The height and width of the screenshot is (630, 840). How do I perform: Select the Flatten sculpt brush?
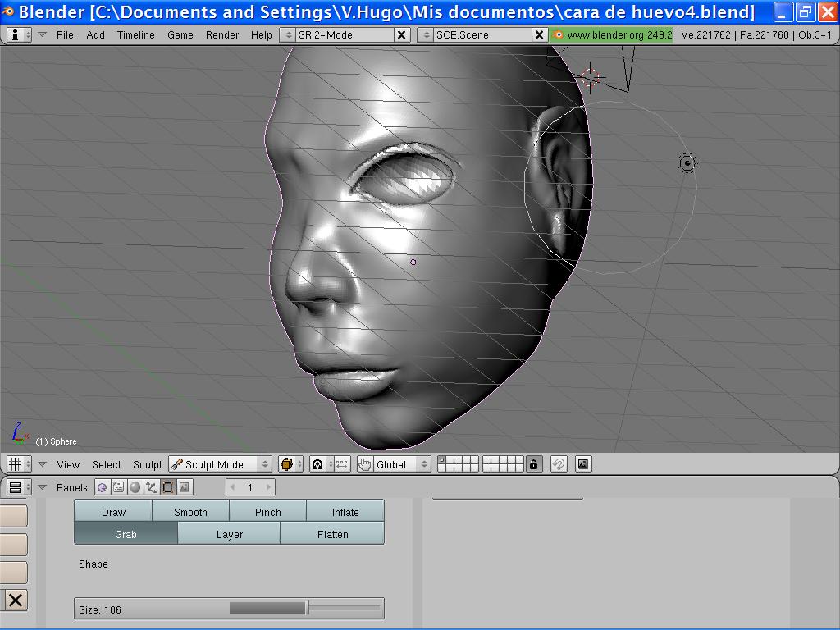[x=333, y=534]
